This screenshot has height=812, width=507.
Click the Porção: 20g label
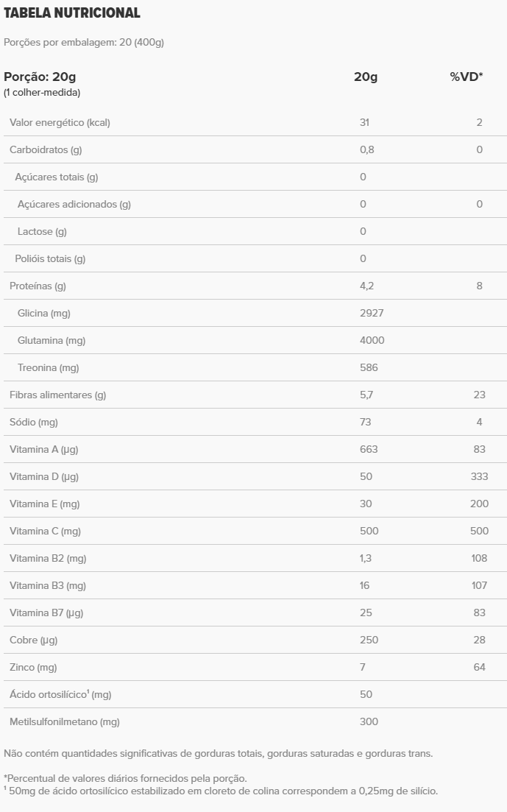point(40,77)
